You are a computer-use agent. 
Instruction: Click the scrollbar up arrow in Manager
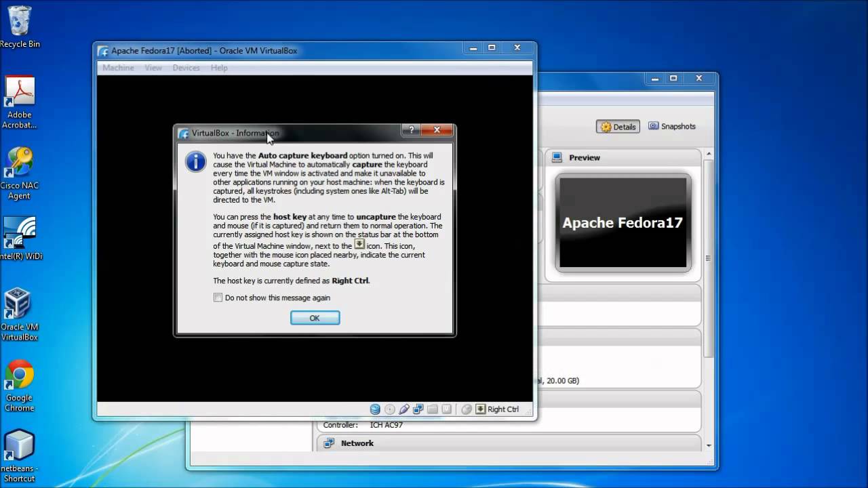[x=709, y=153]
